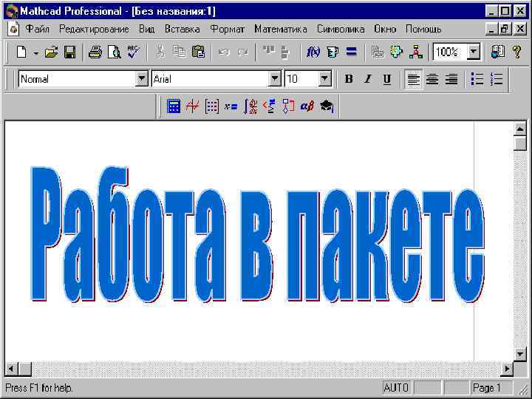Run spell check with ABC checkmark icon
Viewport: 532px width, 399px height.
[x=133, y=52]
